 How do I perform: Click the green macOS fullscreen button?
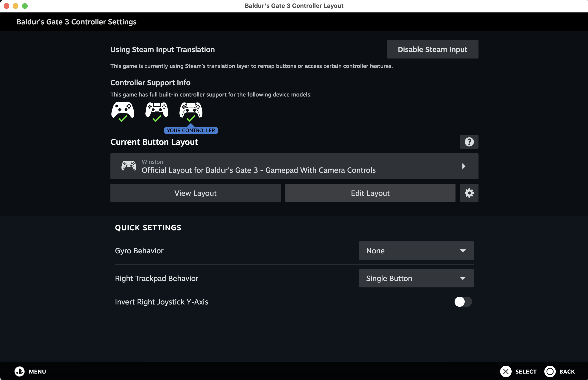25,6
